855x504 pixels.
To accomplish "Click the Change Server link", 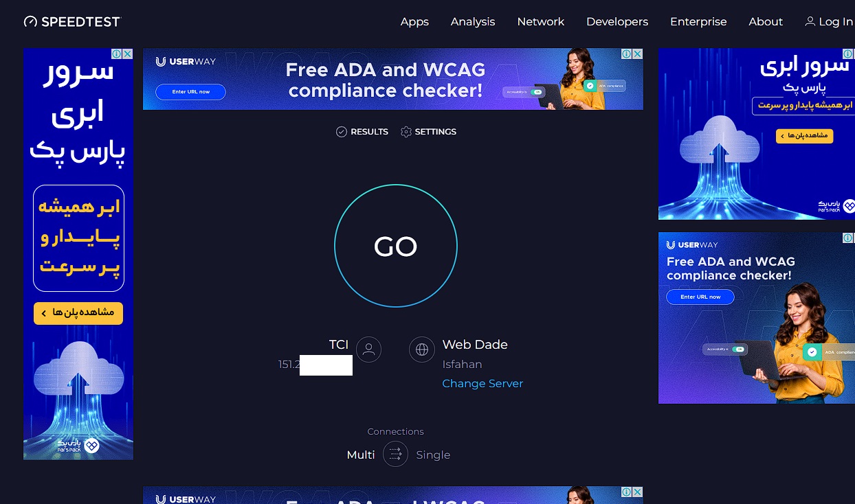I will (x=482, y=383).
